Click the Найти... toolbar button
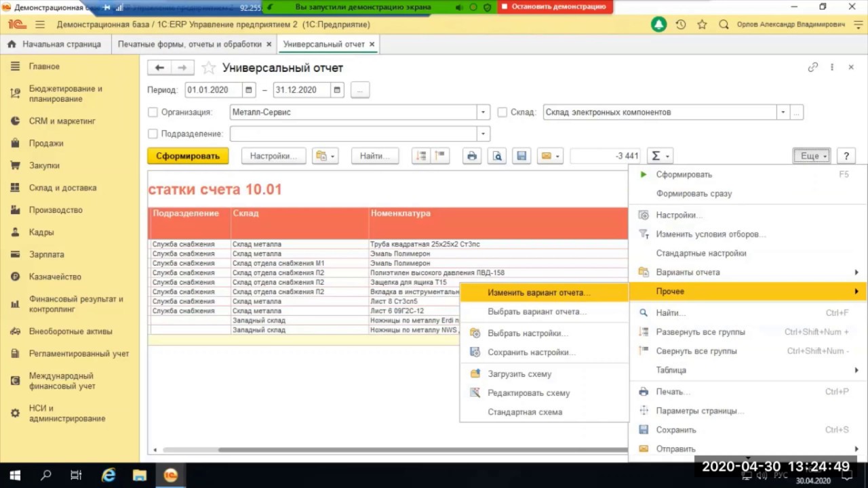The height and width of the screenshot is (488, 868). pos(374,156)
